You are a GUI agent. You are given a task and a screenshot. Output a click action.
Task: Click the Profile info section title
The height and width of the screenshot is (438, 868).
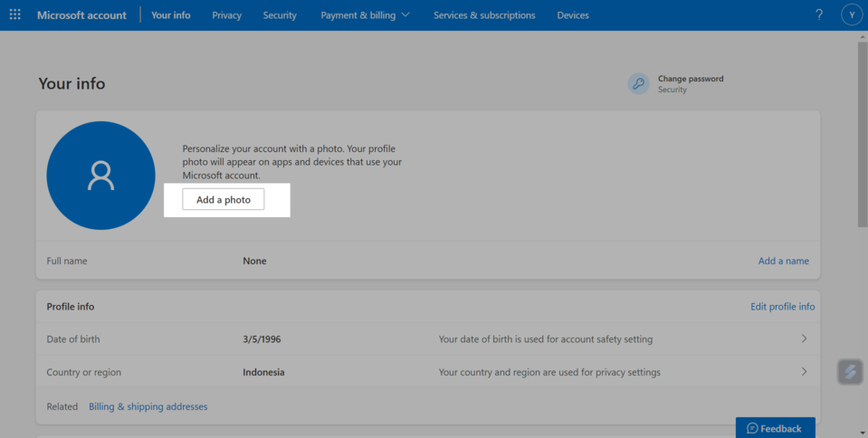pos(71,306)
